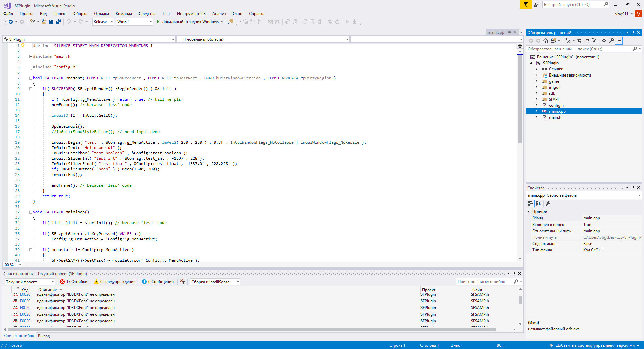Click the Undo arrow icon

pos(68,22)
